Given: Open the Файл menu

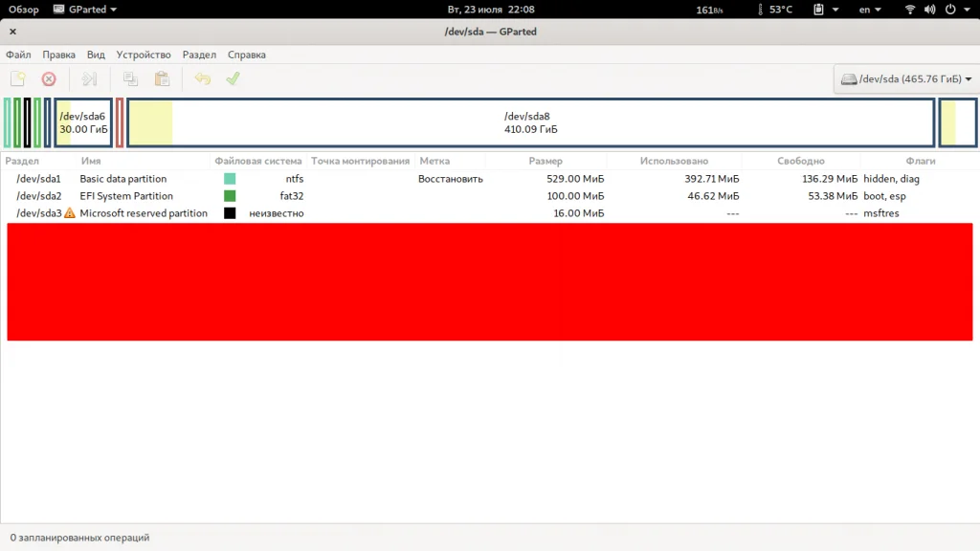Looking at the screenshot, I should pyautogui.click(x=18, y=55).
